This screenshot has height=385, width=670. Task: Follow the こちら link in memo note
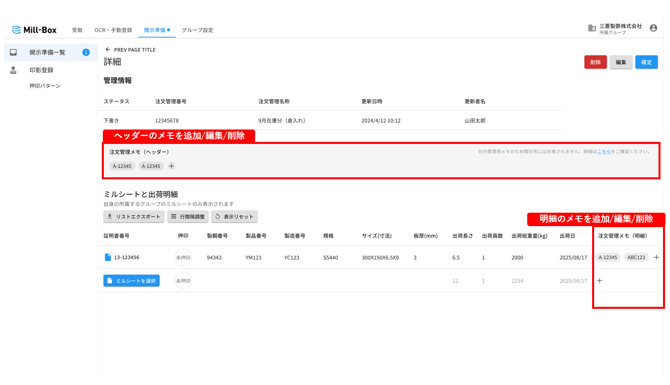pyautogui.click(x=604, y=151)
